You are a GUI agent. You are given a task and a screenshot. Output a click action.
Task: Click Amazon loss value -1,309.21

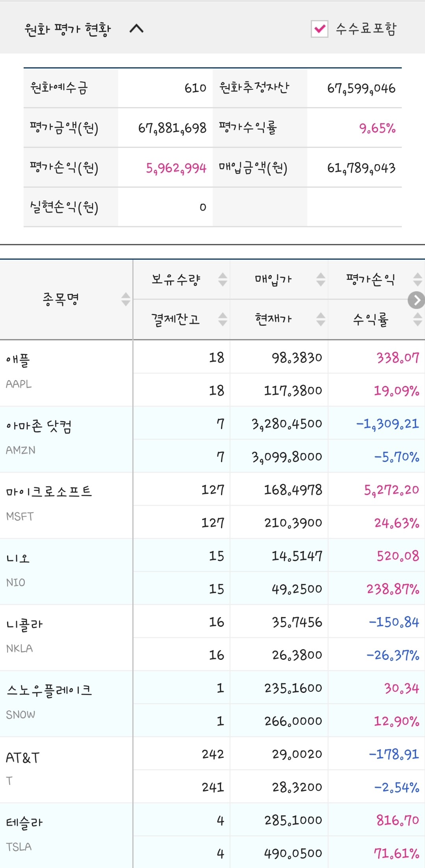(x=387, y=424)
